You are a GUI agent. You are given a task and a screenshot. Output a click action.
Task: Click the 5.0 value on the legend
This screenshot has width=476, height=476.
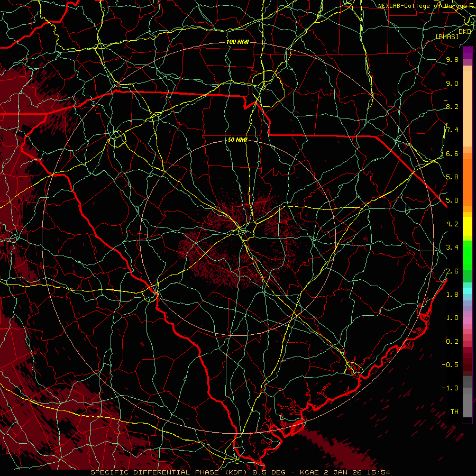[x=452, y=200]
